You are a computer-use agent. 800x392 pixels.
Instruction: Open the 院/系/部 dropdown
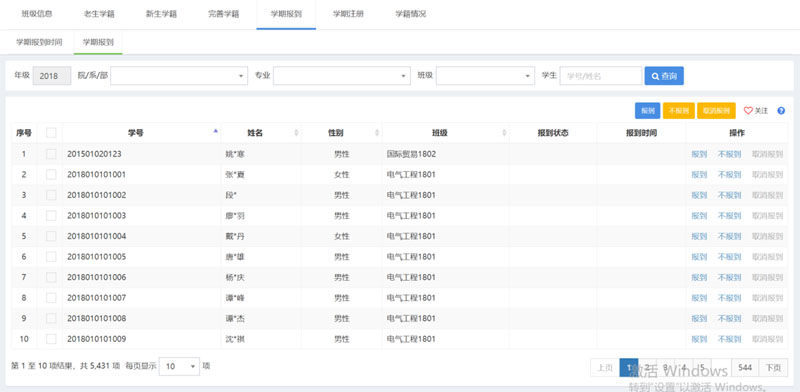[x=179, y=76]
